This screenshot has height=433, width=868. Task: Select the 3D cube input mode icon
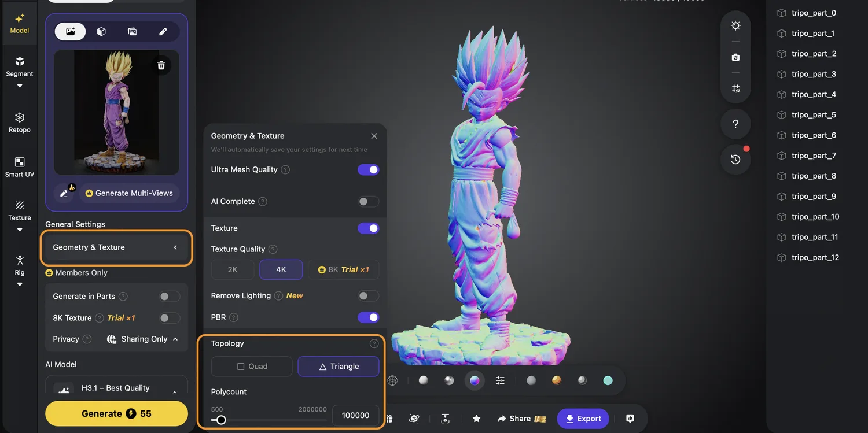click(x=101, y=32)
